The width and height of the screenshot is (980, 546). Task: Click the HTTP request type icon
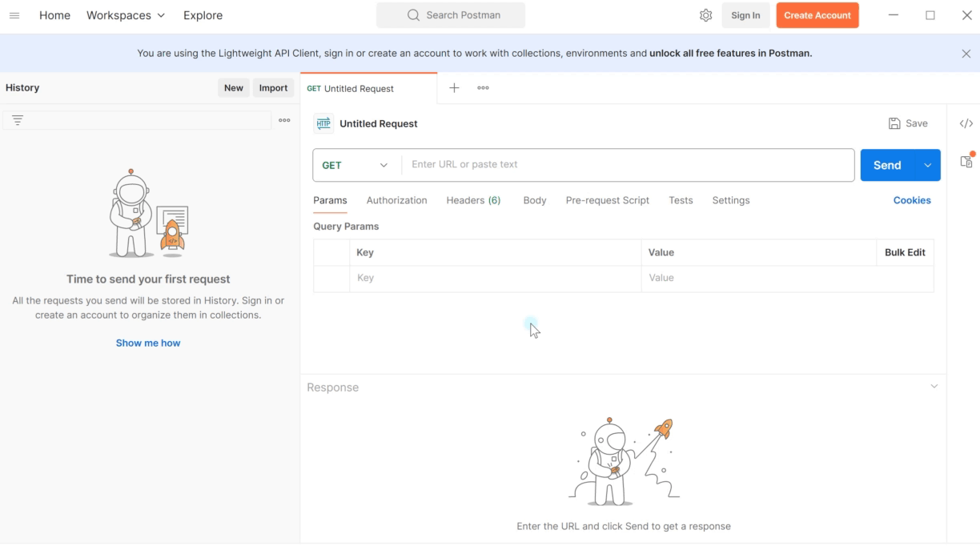(x=323, y=123)
